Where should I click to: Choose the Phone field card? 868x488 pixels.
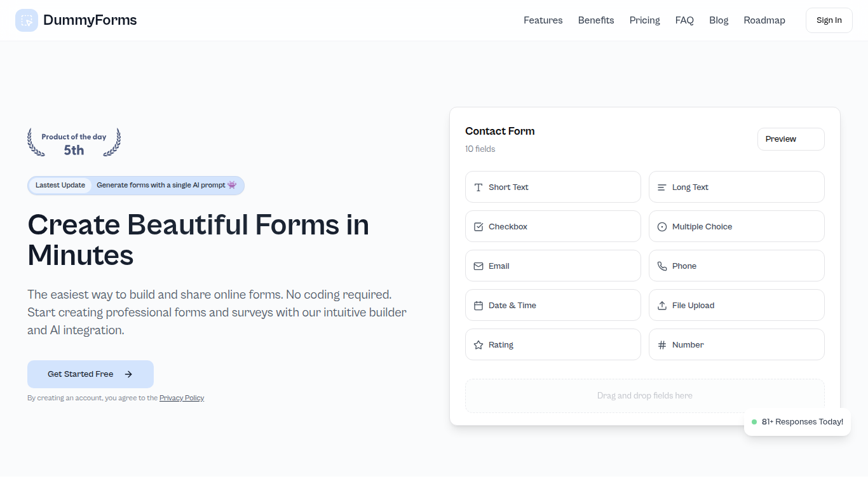click(x=736, y=266)
